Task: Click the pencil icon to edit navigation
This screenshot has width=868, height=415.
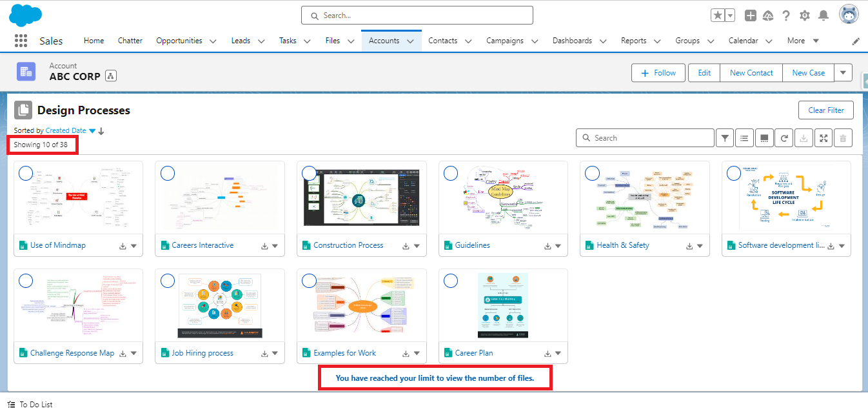Action: pos(856,41)
